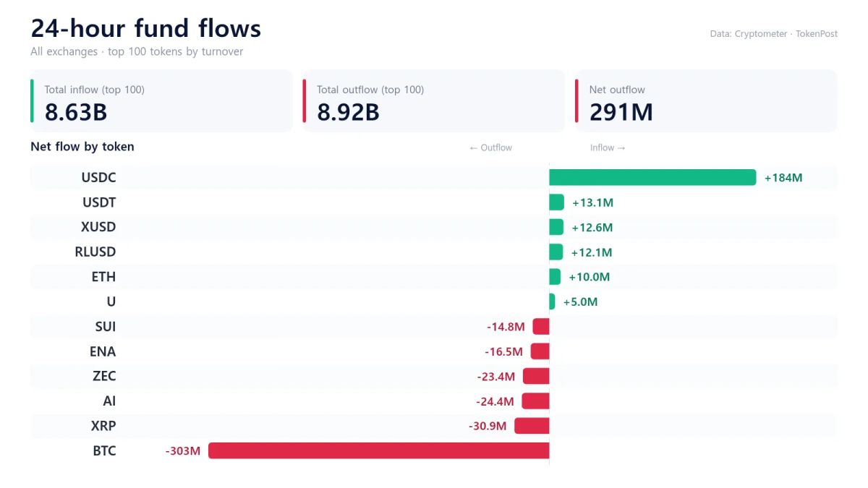Click the Net outflow label
Image resolution: width=868 pixels, height=488 pixels.
coord(617,90)
